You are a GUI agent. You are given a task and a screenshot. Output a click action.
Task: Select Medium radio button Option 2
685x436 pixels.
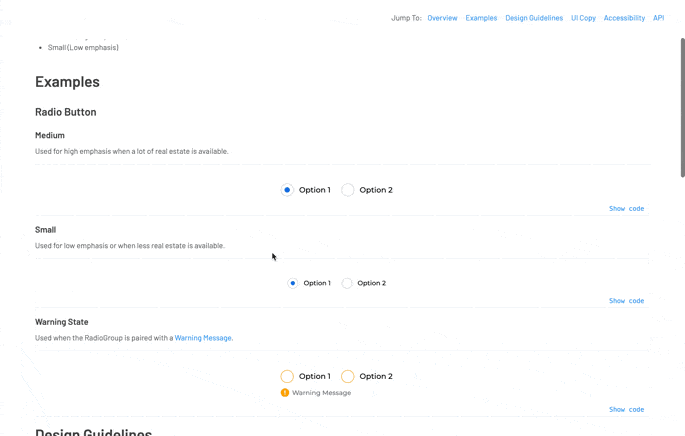pyautogui.click(x=348, y=190)
